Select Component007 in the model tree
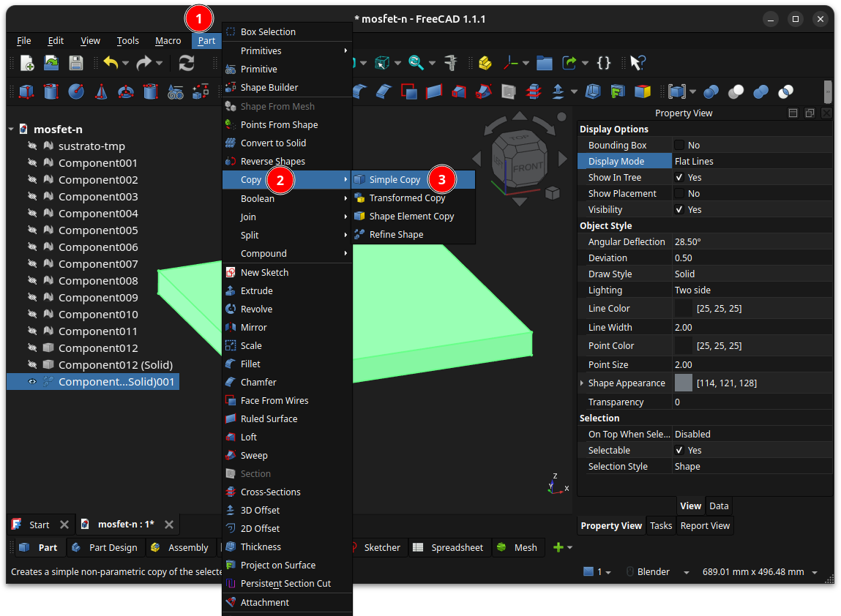This screenshot has width=841, height=616. 98,264
